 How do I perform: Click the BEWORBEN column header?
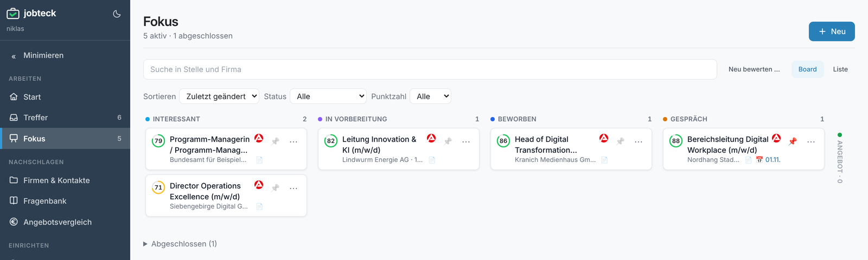517,119
